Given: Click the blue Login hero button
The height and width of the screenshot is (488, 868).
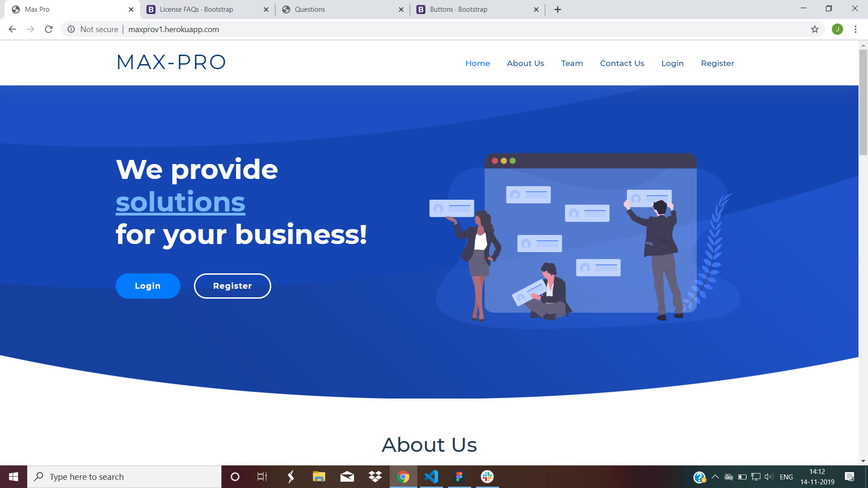Looking at the screenshot, I should pos(148,286).
